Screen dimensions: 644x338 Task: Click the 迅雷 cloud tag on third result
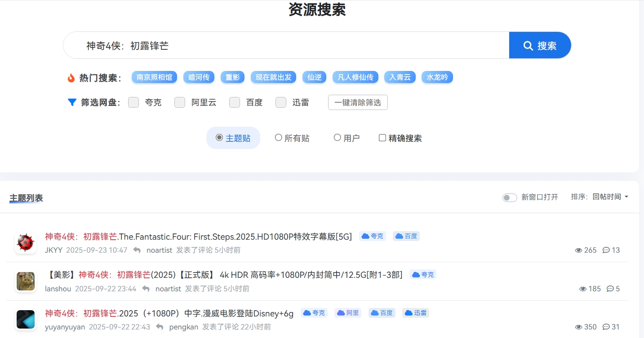(416, 313)
